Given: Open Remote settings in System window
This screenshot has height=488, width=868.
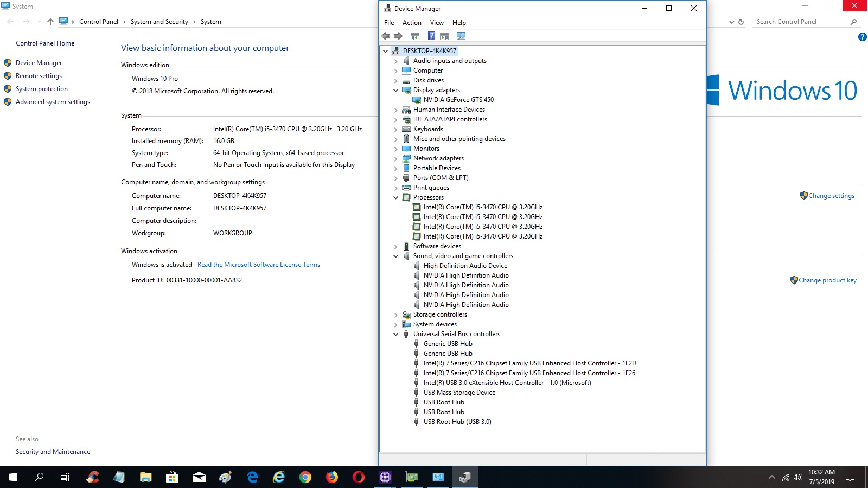Looking at the screenshot, I should 39,76.
